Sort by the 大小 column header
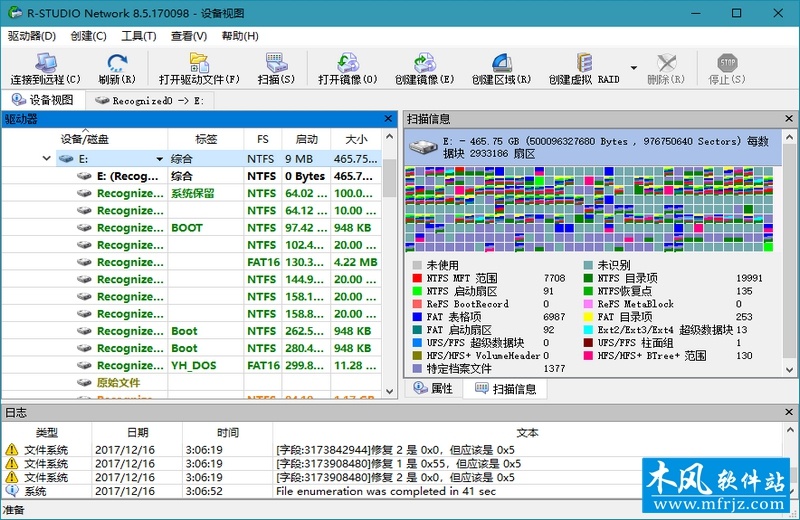Image resolution: width=800 pixels, height=520 pixels. click(x=355, y=139)
